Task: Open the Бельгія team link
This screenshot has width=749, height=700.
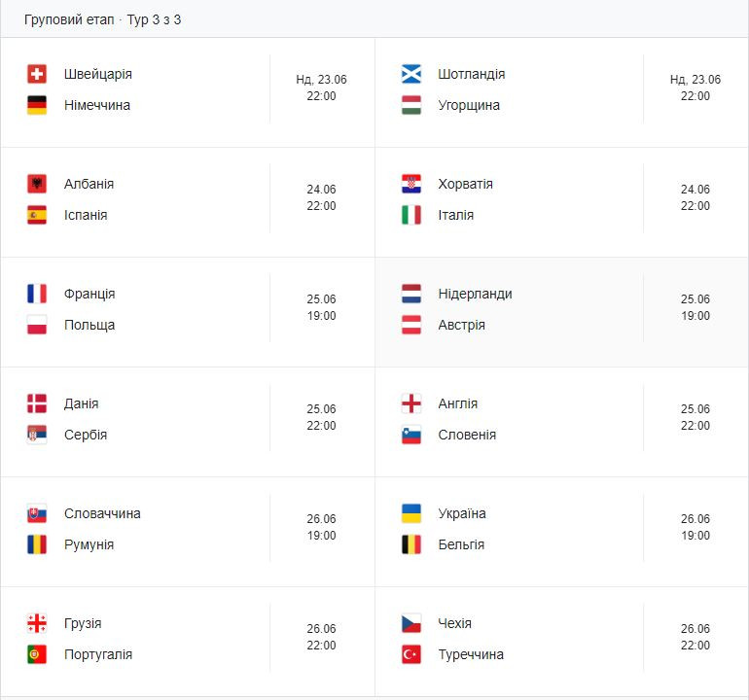Action: [x=461, y=544]
